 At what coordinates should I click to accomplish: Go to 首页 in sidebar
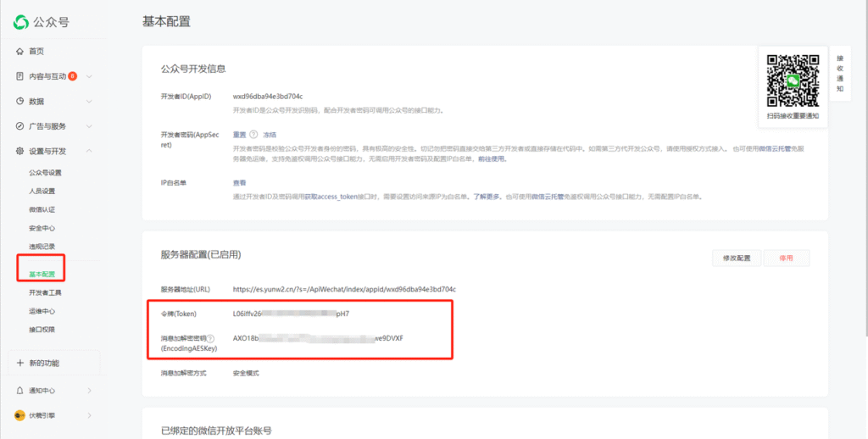(36, 52)
